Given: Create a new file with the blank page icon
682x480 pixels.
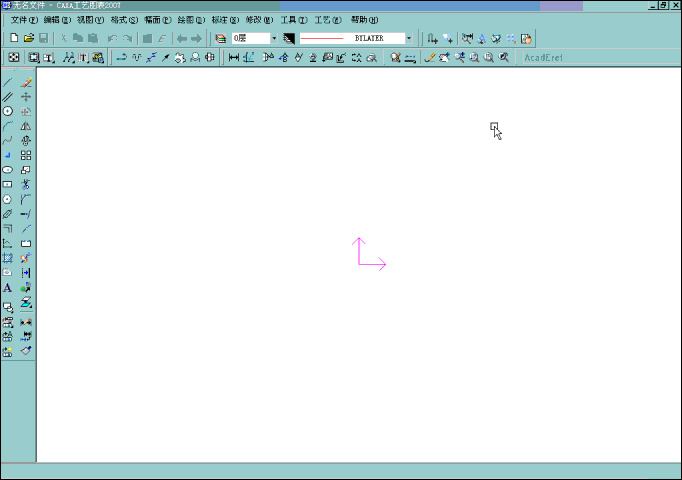Looking at the screenshot, I should click(14, 38).
